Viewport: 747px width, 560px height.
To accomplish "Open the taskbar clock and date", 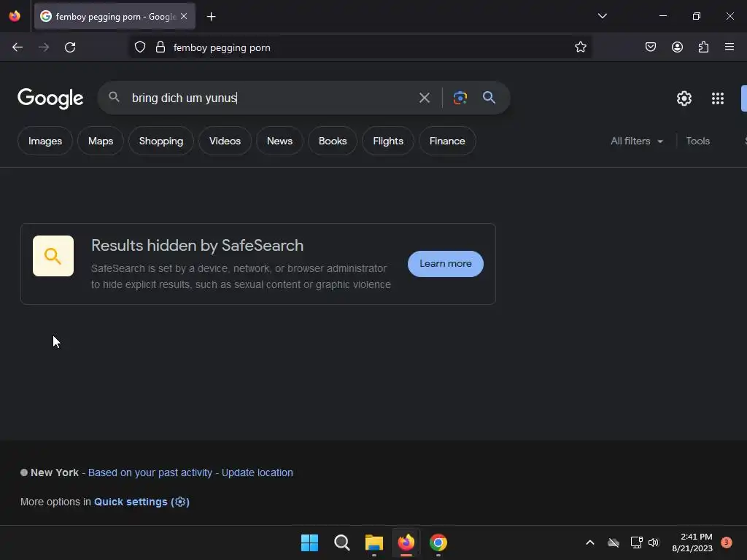I will pyautogui.click(x=692, y=542).
